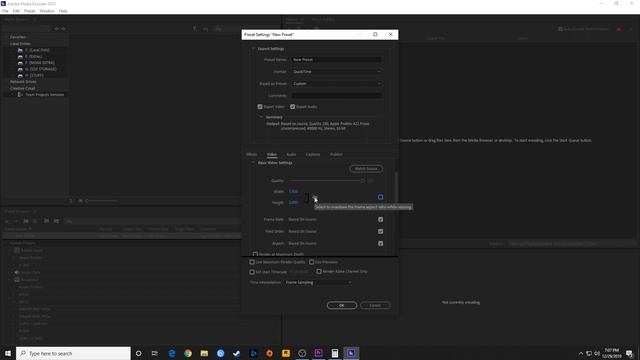Collapse the Export Settings section
This screenshot has height=360, width=640.
253,49
